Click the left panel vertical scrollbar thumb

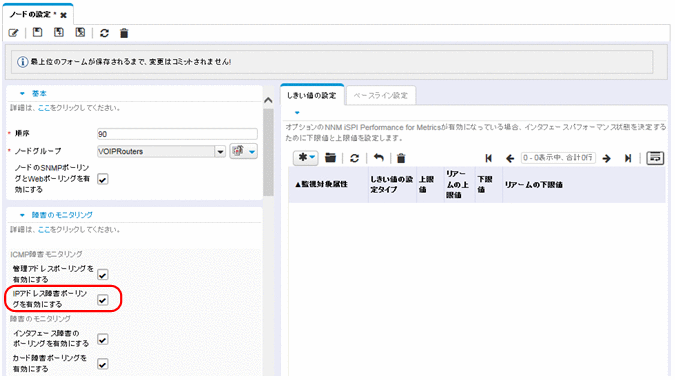268,153
